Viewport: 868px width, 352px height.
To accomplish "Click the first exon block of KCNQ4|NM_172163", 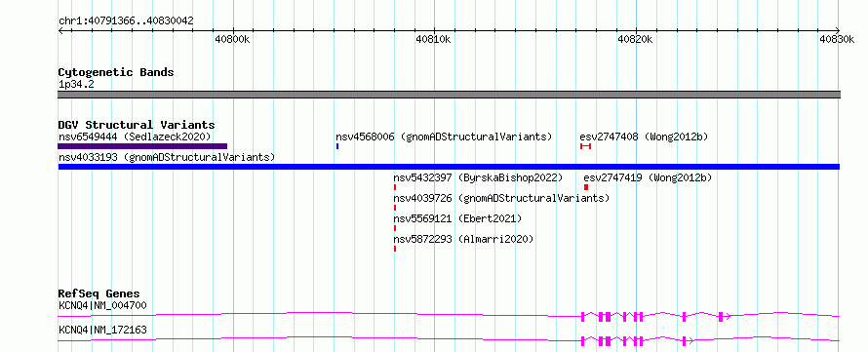I will (x=583, y=341).
